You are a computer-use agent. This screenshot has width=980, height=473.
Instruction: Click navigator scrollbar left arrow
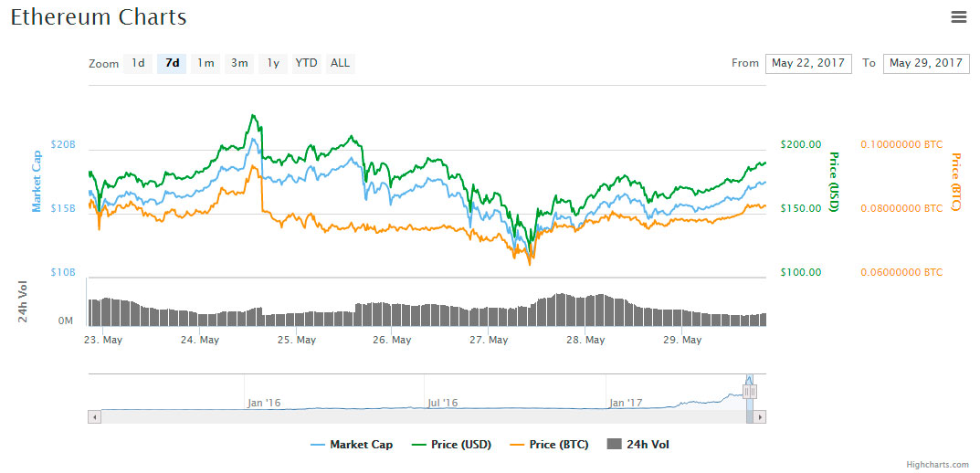[94, 416]
